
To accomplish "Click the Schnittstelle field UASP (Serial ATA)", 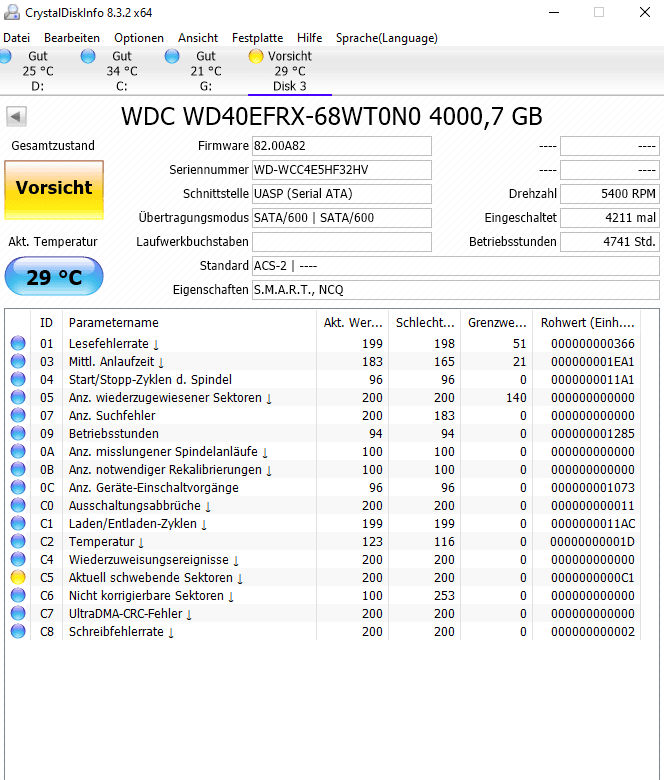I will pos(342,194).
